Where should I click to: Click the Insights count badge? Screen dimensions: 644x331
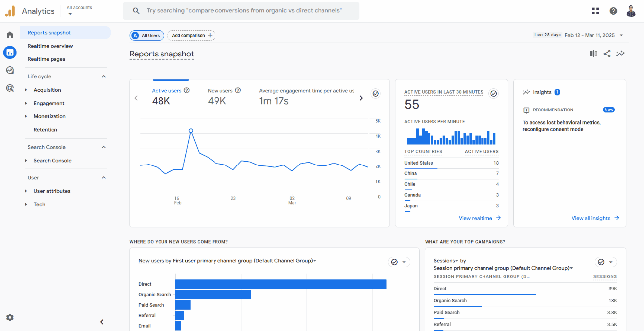point(557,92)
